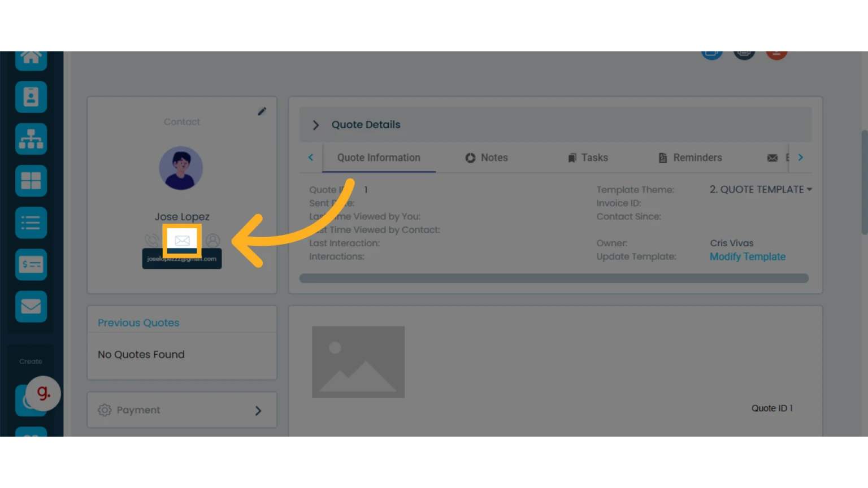The image size is (868, 488).
Task: Open the QUOTE TEMPLATE theme dropdown
Action: coord(761,189)
